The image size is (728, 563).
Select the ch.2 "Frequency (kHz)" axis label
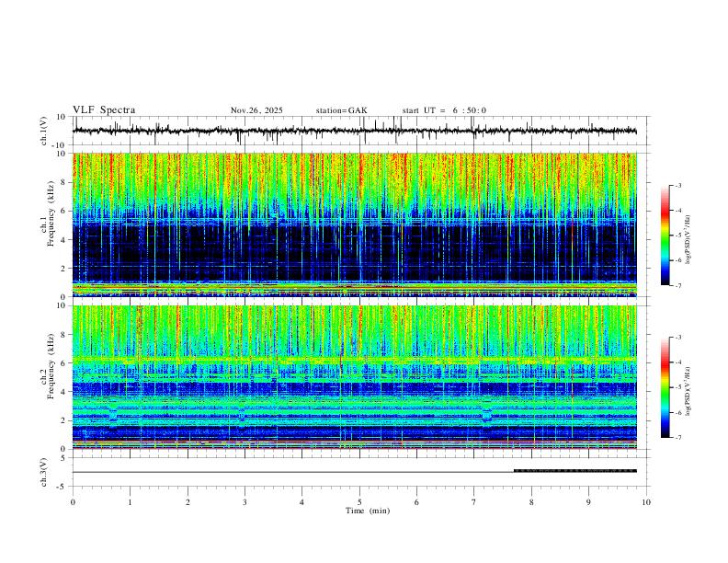click(51, 366)
